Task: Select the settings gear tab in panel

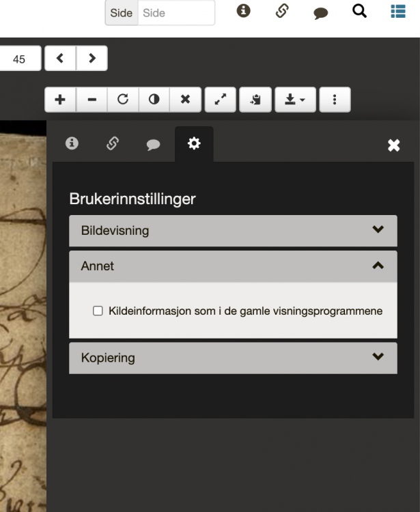Action: click(x=194, y=143)
